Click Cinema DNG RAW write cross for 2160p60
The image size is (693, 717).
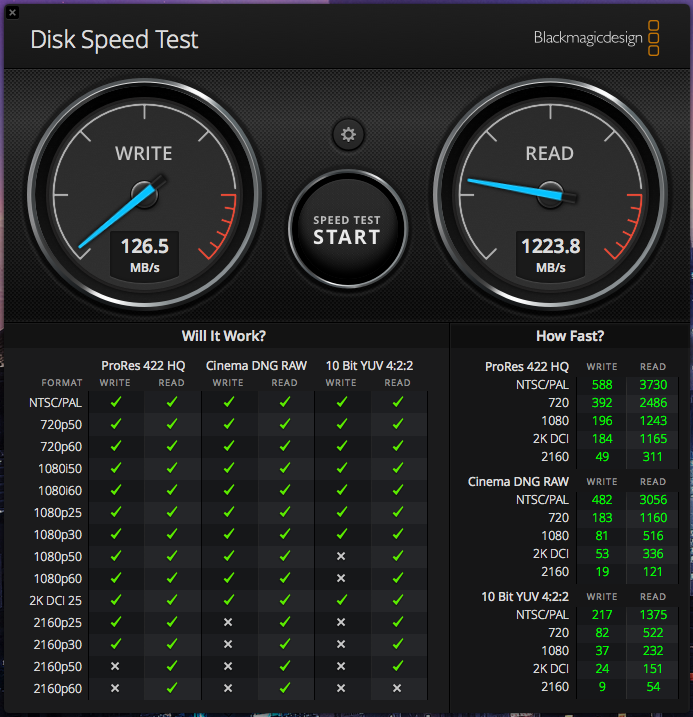pos(228,688)
